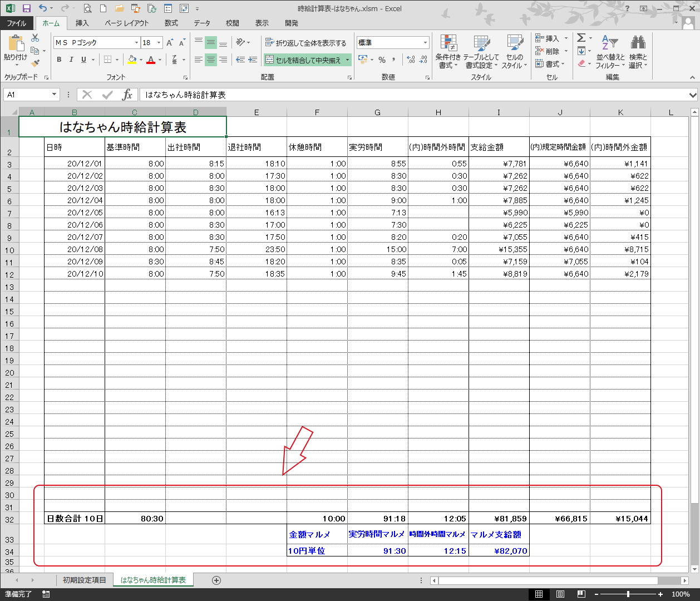Click the Save icon in the quick access toolbar
Image resolution: width=700 pixels, height=601 pixels.
click(26, 8)
